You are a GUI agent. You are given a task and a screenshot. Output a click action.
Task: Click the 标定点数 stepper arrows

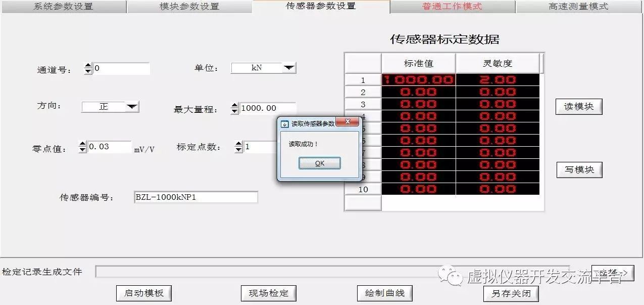tap(239, 147)
